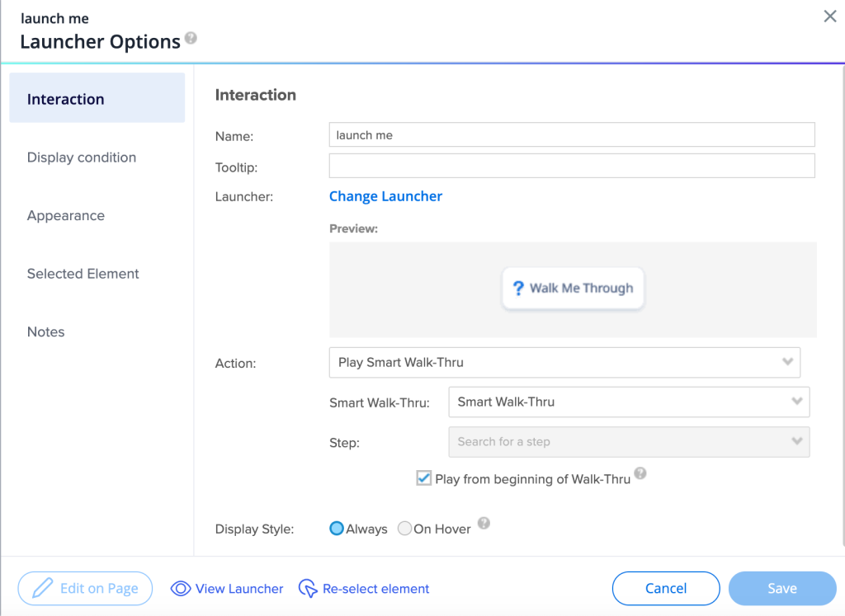Close the Launcher Options dialog with X

830,16
